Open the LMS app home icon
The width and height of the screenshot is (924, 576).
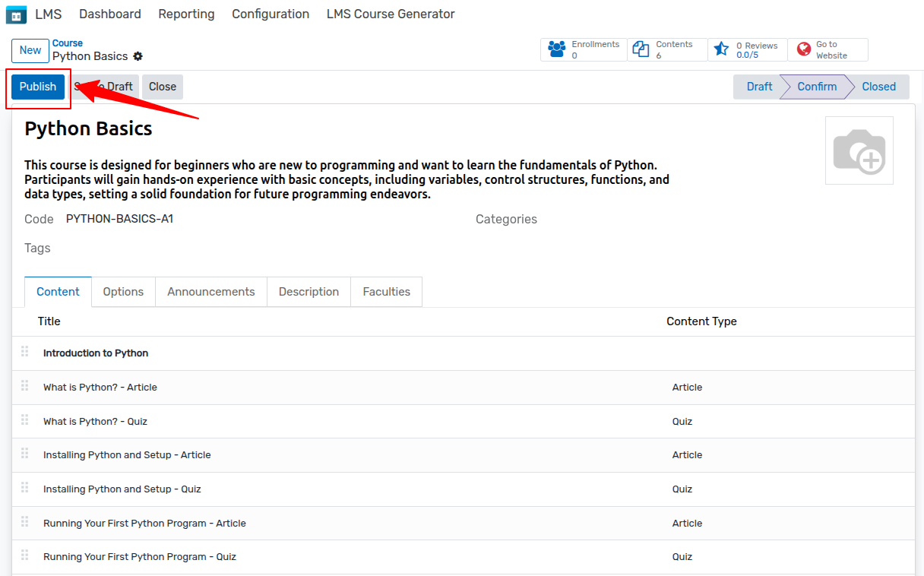(x=16, y=14)
